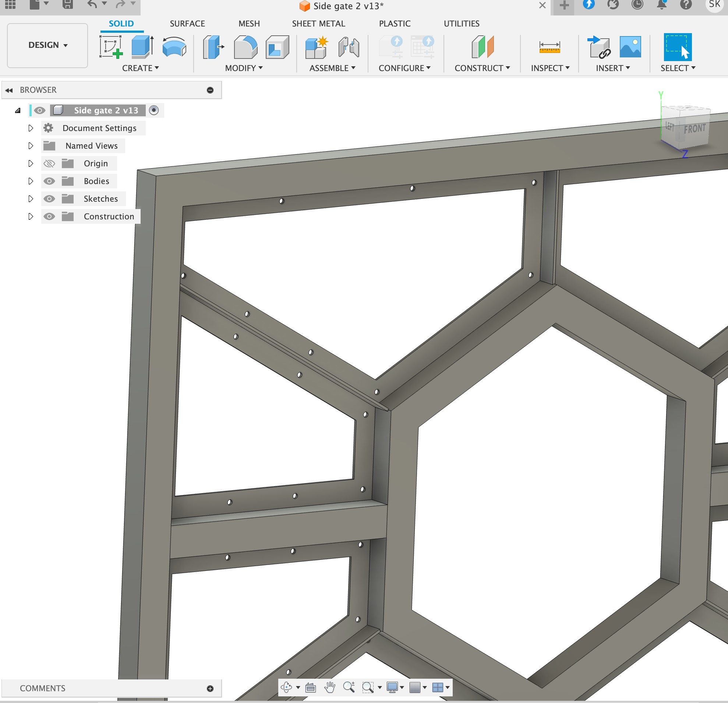Open the SHEET METAL tab
This screenshot has height=703, width=728.
click(x=318, y=24)
